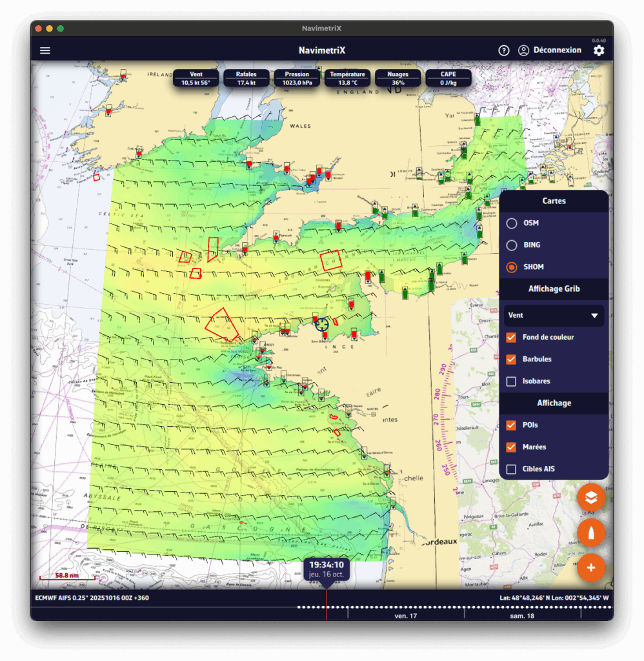This screenshot has height=661, width=644.
Task: Click the Vent wind data tile
Action: click(x=196, y=78)
